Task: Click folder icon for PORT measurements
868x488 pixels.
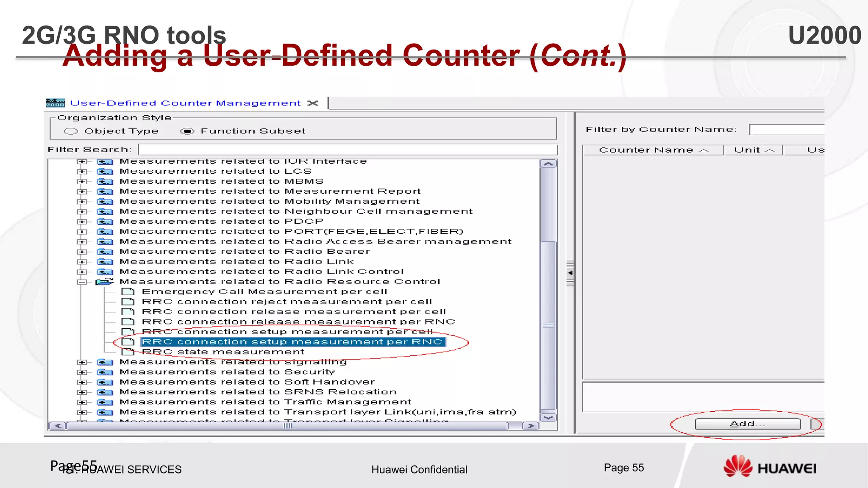Action: pyautogui.click(x=105, y=232)
